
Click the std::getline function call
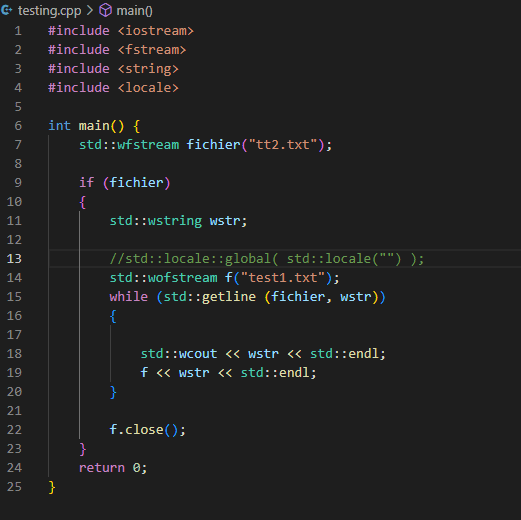click(210, 297)
